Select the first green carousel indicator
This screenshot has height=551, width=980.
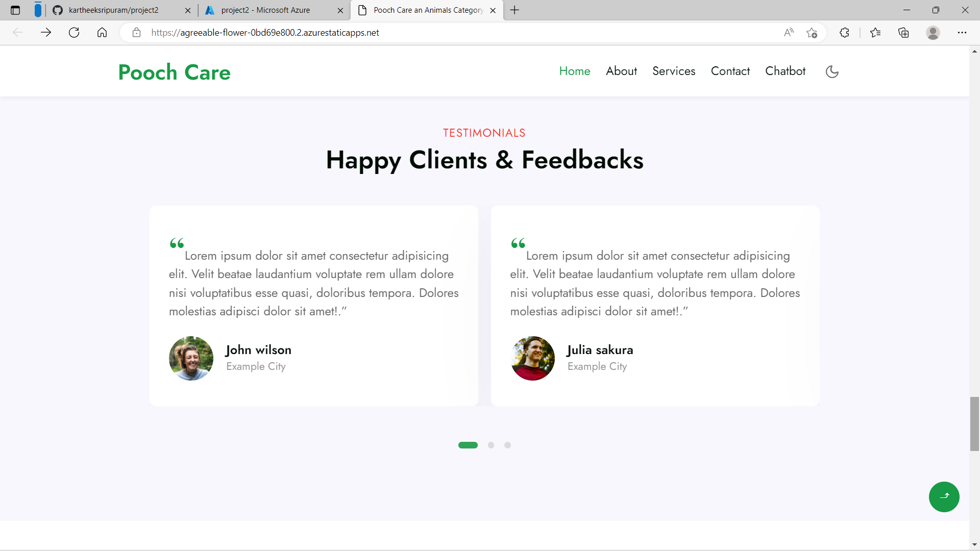(x=468, y=445)
